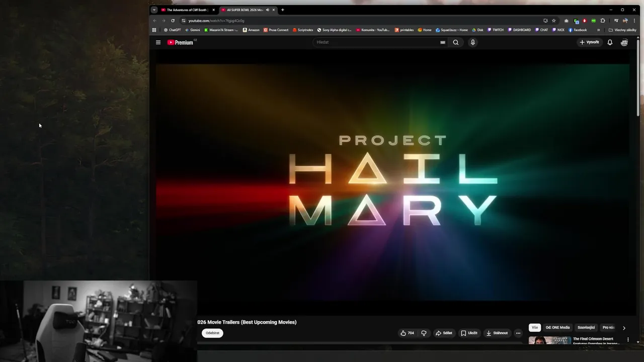Open the Prusa Connect bookmark
Image resolution: width=644 pixels, height=362 pixels.
click(x=276, y=30)
